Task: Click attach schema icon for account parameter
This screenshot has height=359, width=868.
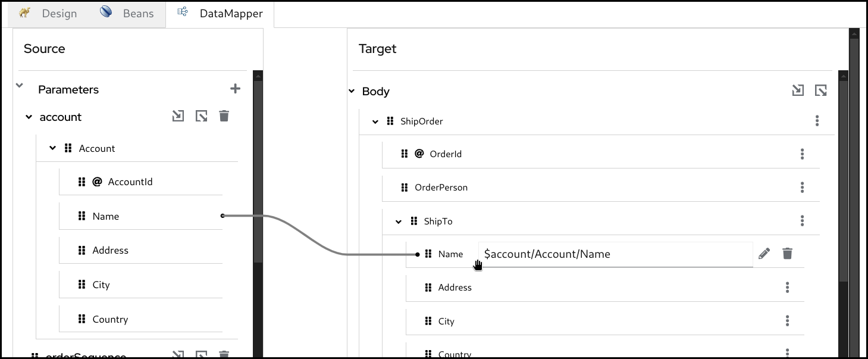Action: (x=178, y=116)
